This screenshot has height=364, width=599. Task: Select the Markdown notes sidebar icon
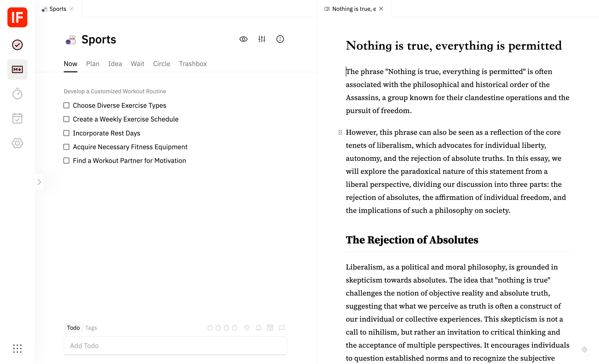[17, 69]
